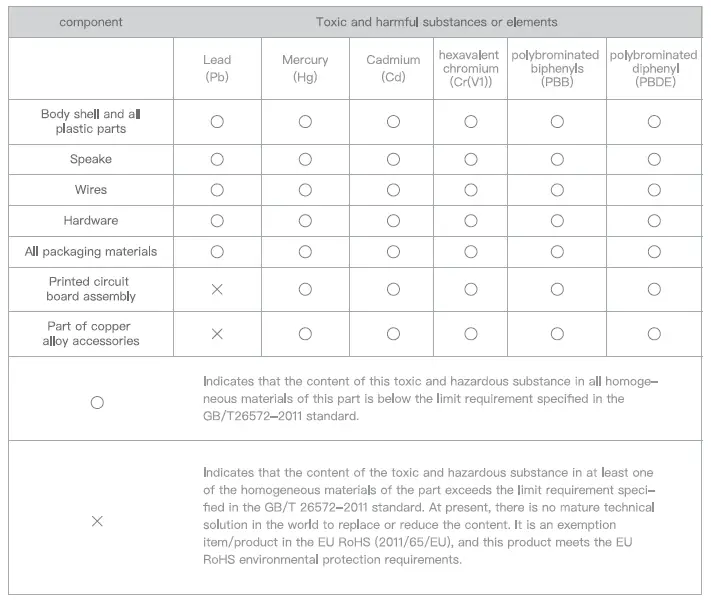Click the Lead circle in the Wires row

coord(217,190)
